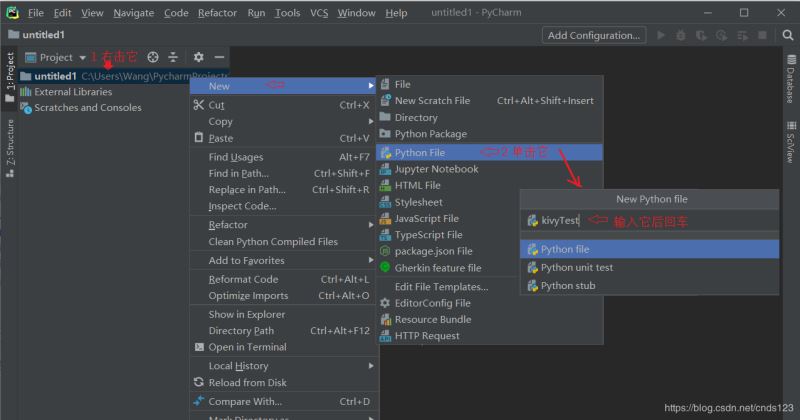Click the Run play icon in toolbar
This screenshot has width=800, height=420.
point(661,35)
